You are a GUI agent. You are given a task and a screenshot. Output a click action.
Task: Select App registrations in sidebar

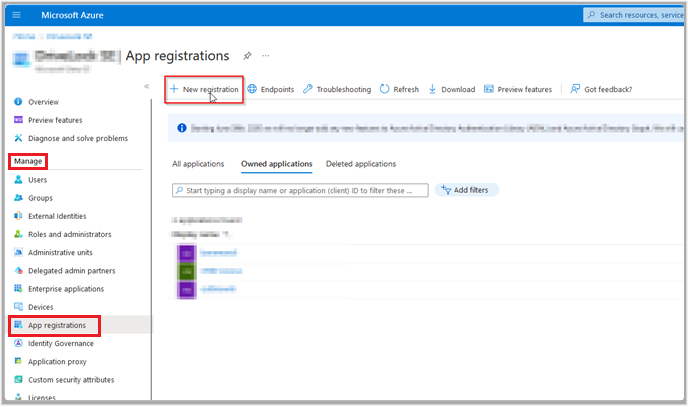(57, 325)
